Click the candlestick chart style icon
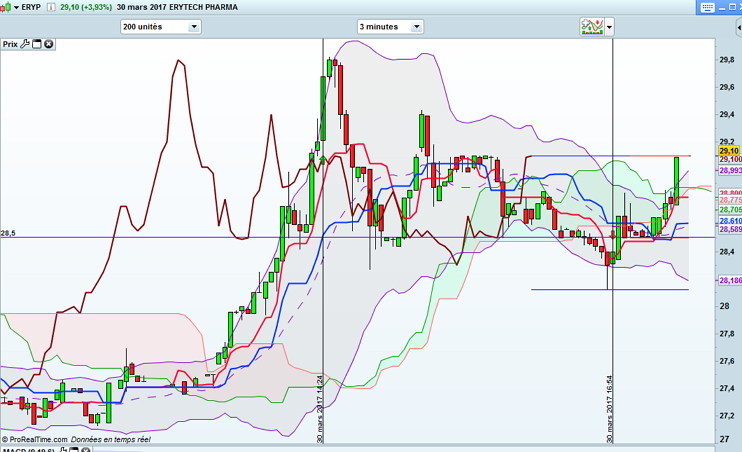The image size is (742, 452). (x=6, y=7)
